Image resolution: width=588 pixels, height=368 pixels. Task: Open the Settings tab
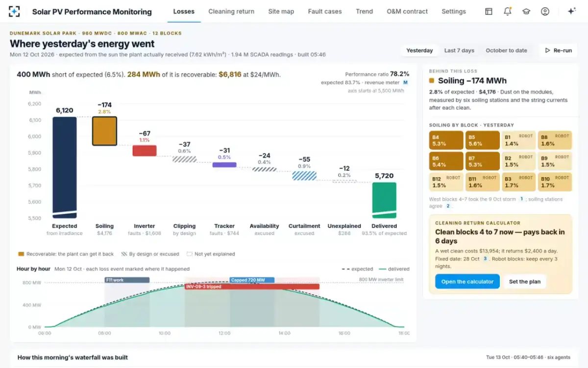coord(454,11)
